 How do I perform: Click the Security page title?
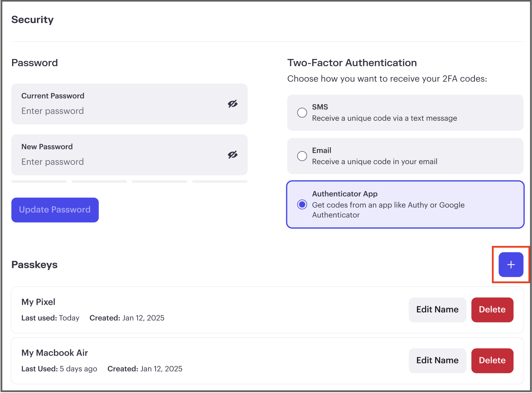tap(32, 20)
